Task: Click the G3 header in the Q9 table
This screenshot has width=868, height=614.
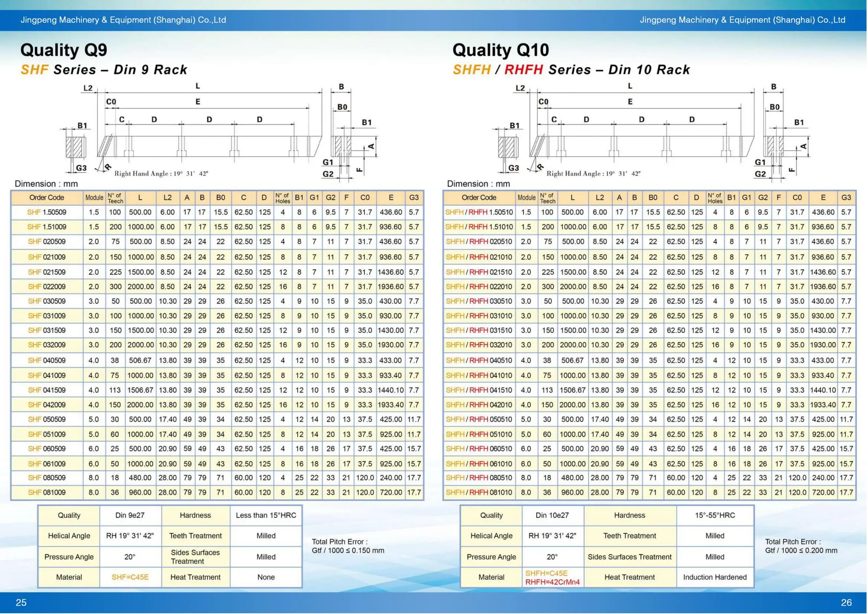Action: click(x=414, y=198)
